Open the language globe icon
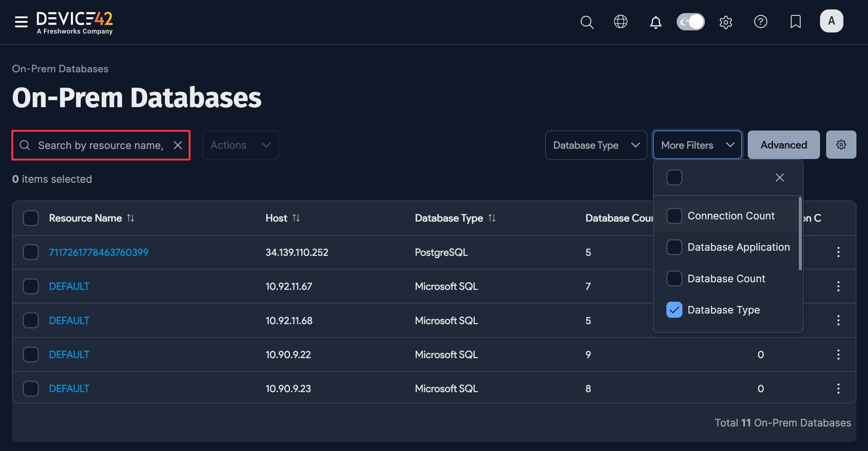Viewport: 868px width, 451px height. click(620, 22)
